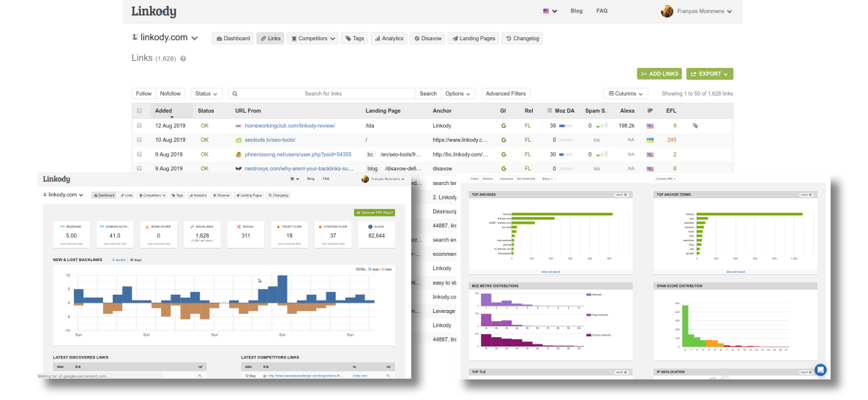Open the Competitors tab on the Links page
The height and width of the screenshot is (400, 868).
click(x=313, y=38)
